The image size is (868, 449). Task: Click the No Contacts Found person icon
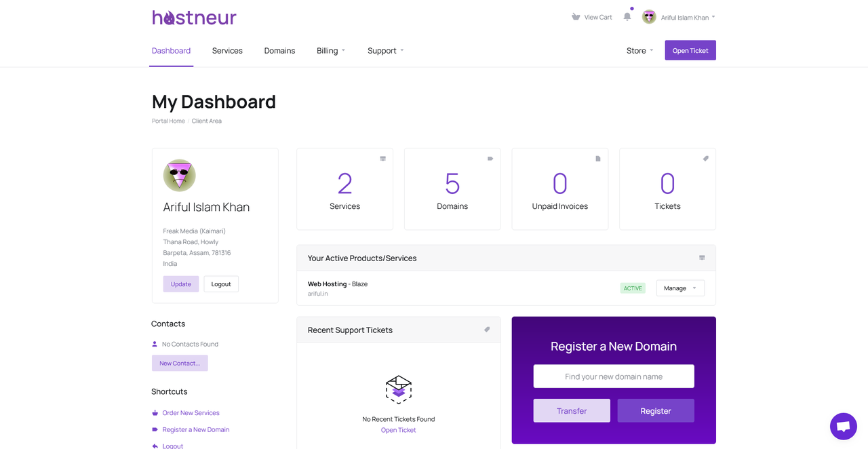pos(155,344)
